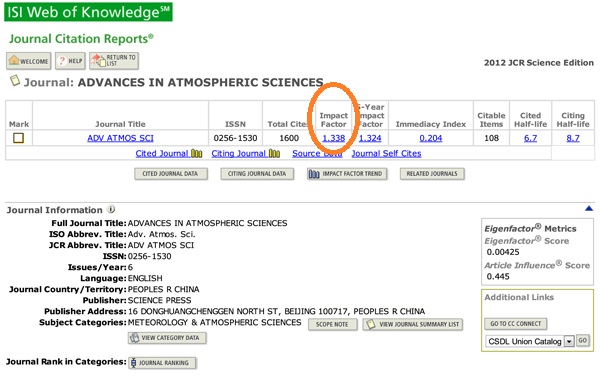The height and width of the screenshot is (389, 600).
Task: Mark the ADV ATMOS SCI checkbox
Action: (18, 138)
